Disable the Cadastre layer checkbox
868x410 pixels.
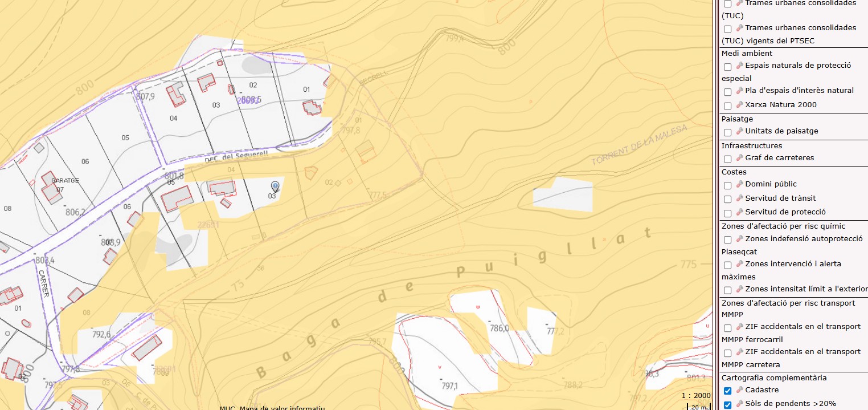coord(727,391)
